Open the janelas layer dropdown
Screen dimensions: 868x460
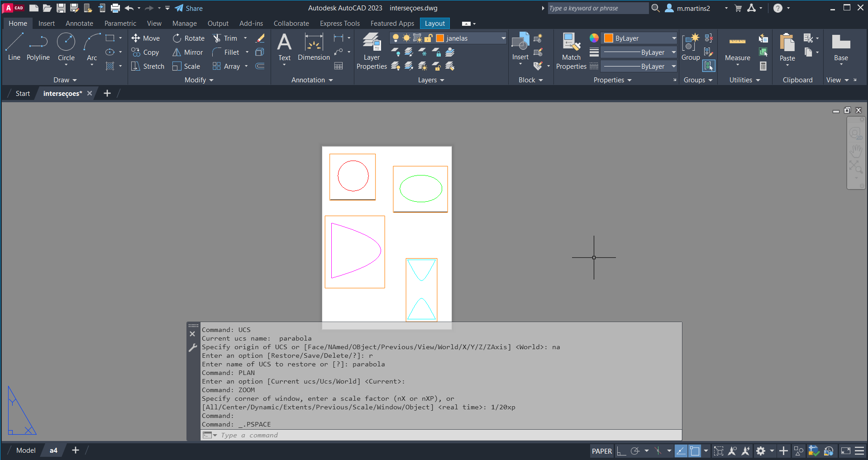click(x=503, y=38)
